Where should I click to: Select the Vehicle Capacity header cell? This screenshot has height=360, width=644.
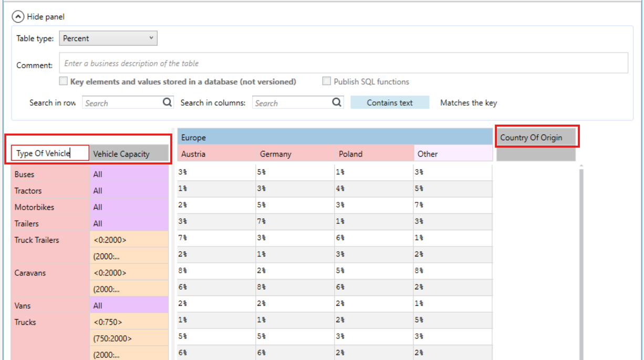[129, 153]
